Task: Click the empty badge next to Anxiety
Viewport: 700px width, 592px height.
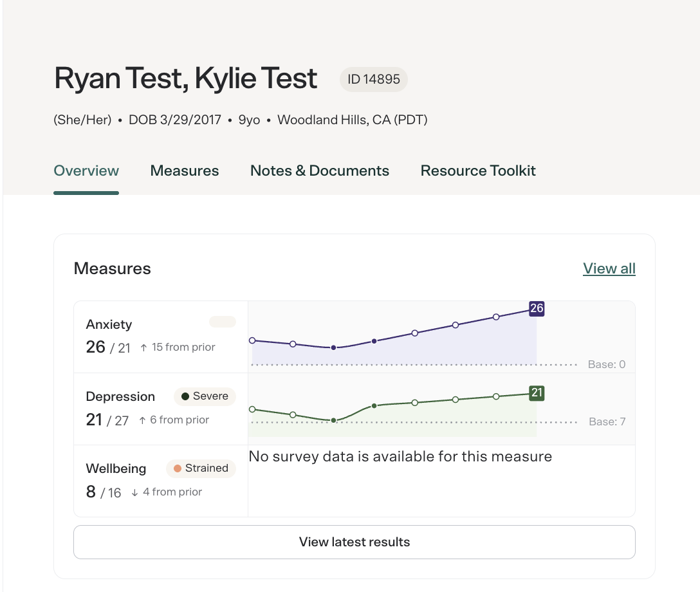Action: [x=223, y=322]
